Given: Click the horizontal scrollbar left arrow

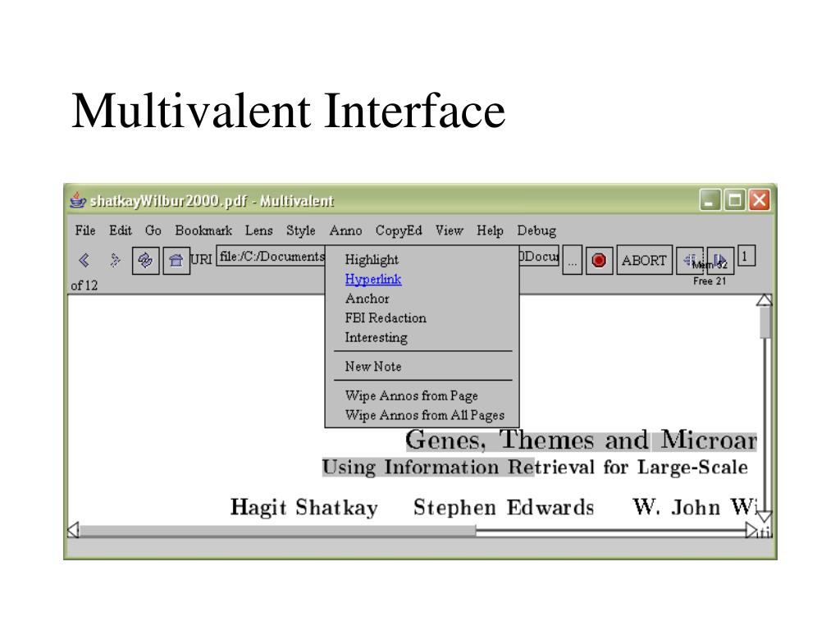Looking at the screenshot, I should (74, 530).
